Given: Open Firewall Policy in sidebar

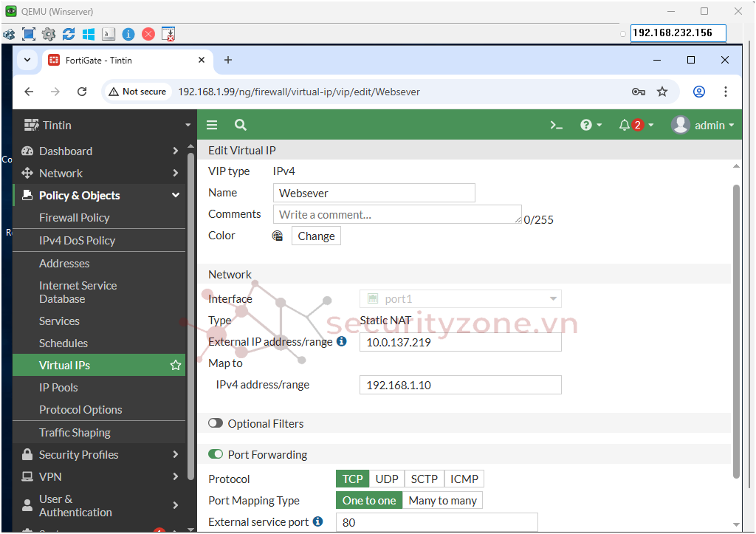Looking at the screenshot, I should [74, 218].
